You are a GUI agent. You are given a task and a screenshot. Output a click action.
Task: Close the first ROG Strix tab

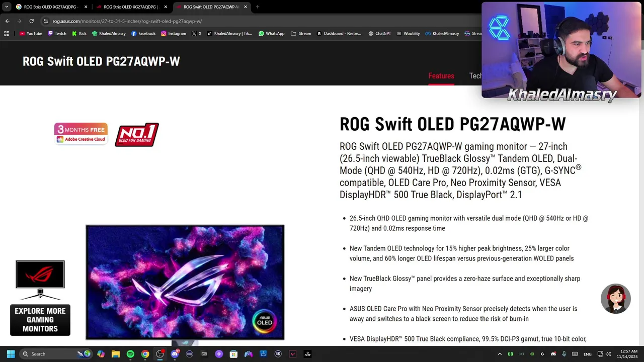86,7
